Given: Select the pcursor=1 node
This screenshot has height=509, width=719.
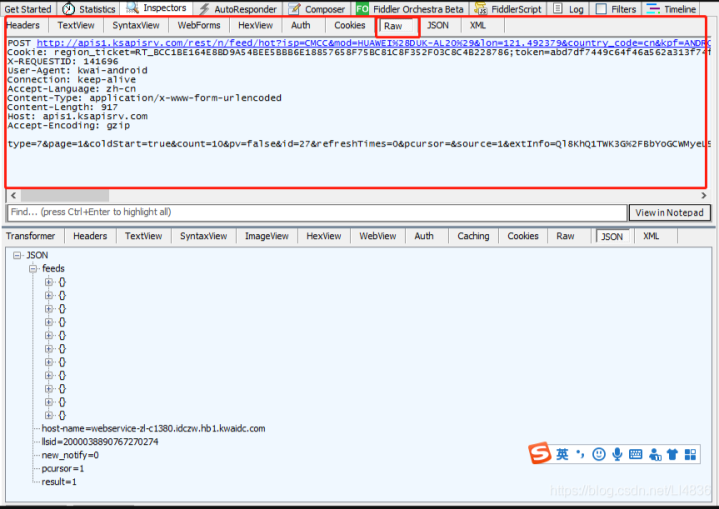Looking at the screenshot, I should pos(63,469).
